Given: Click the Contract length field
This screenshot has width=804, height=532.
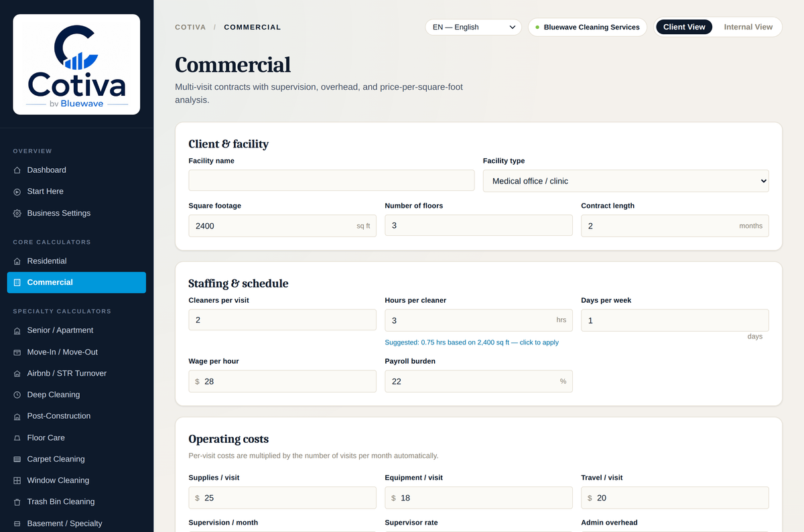Looking at the screenshot, I should point(675,226).
